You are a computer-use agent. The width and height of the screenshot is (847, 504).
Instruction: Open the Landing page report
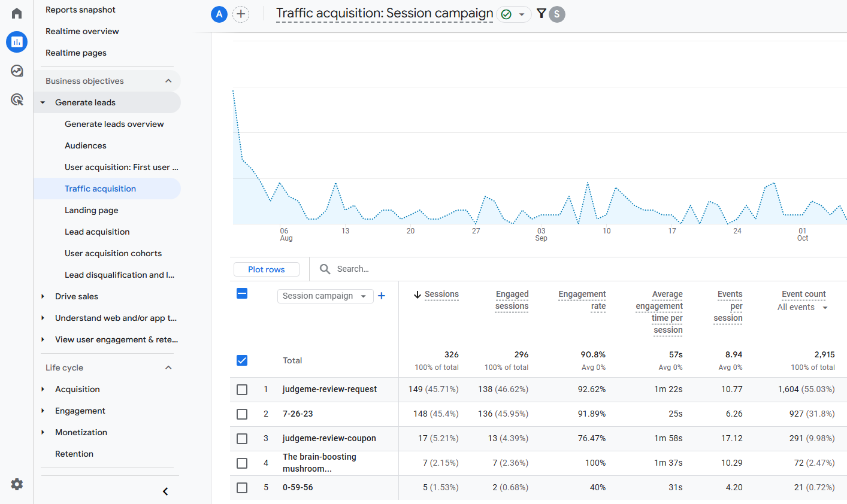92,210
